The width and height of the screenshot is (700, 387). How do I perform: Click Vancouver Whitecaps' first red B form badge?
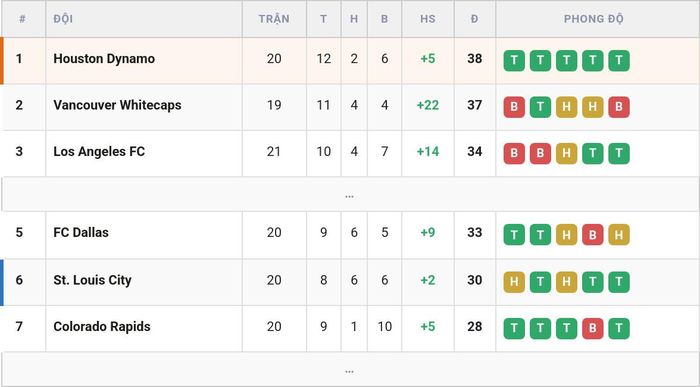514,107
